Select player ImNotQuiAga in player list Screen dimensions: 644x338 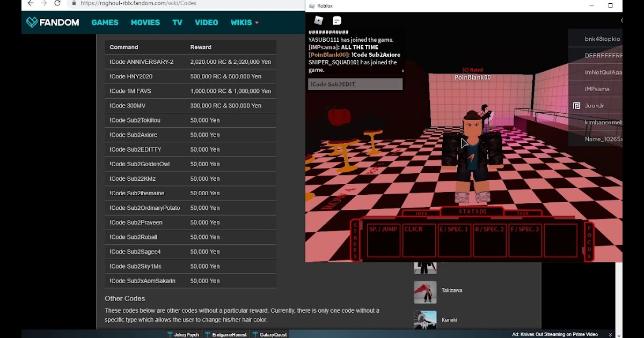click(x=603, y=72)
